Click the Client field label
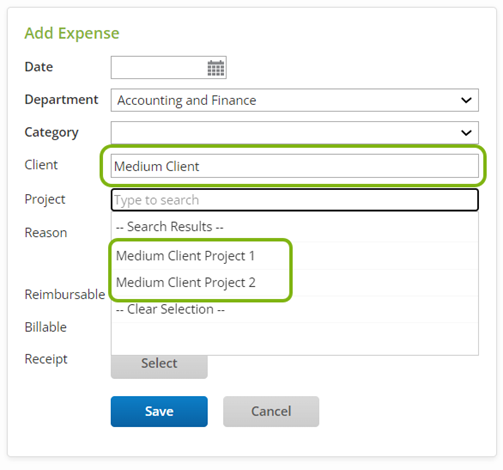The height and width of the screenshot is (470, 503). [x=41, y=165]
